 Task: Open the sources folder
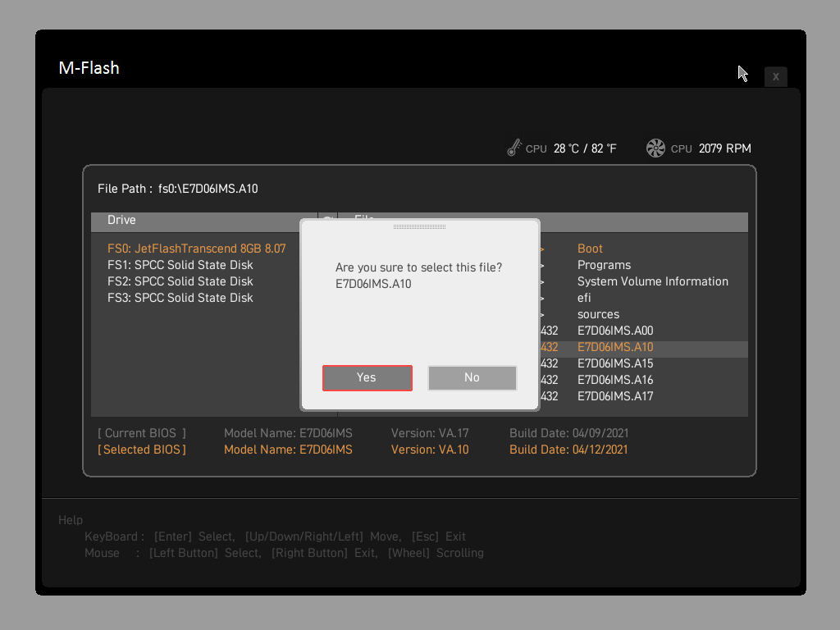click(598, 314)
